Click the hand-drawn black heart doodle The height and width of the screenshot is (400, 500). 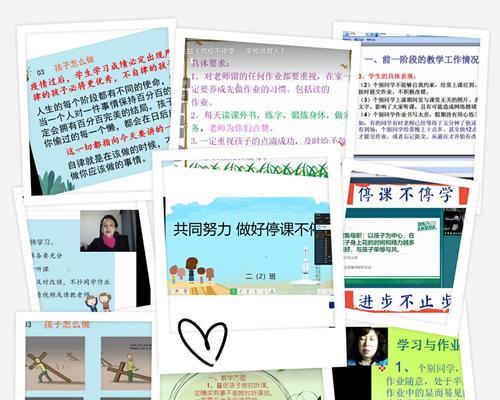[x=203, y=342]
